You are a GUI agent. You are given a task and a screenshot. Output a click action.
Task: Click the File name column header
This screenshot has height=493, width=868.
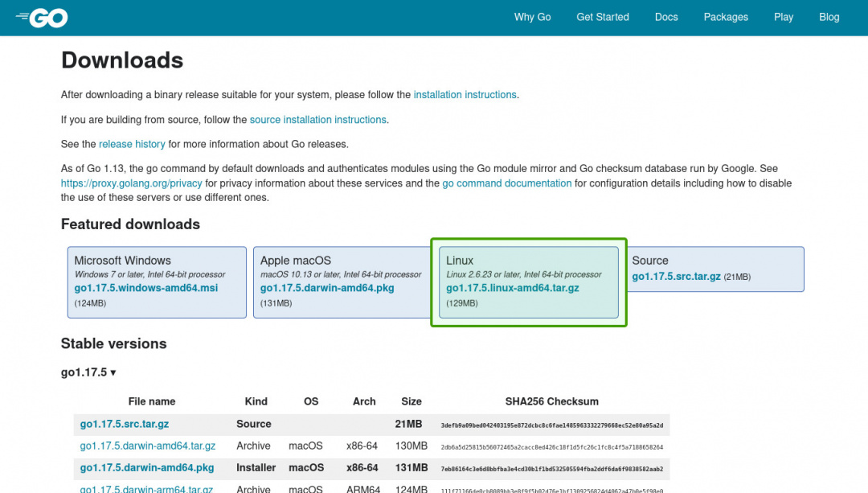pyautogui.click(x=152, y=401)
